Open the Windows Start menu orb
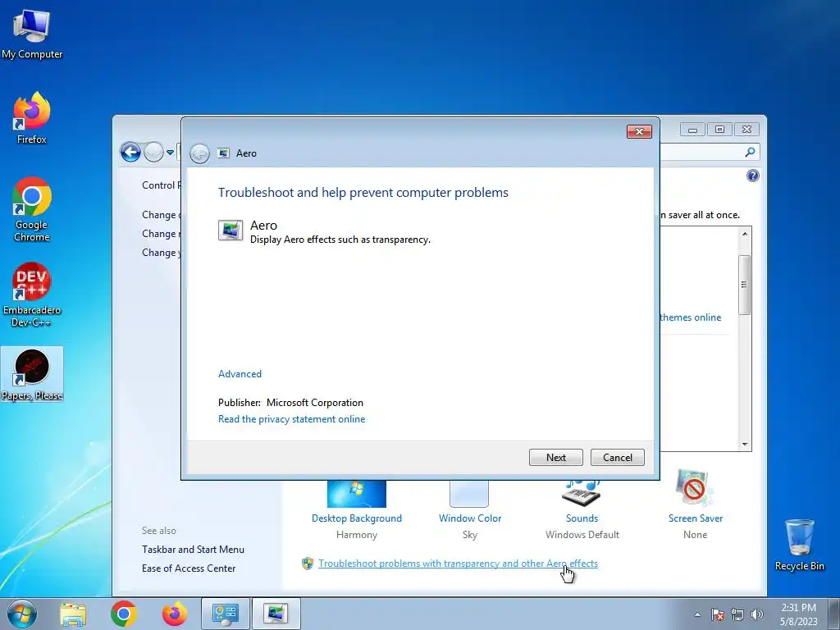 point(22,614)
